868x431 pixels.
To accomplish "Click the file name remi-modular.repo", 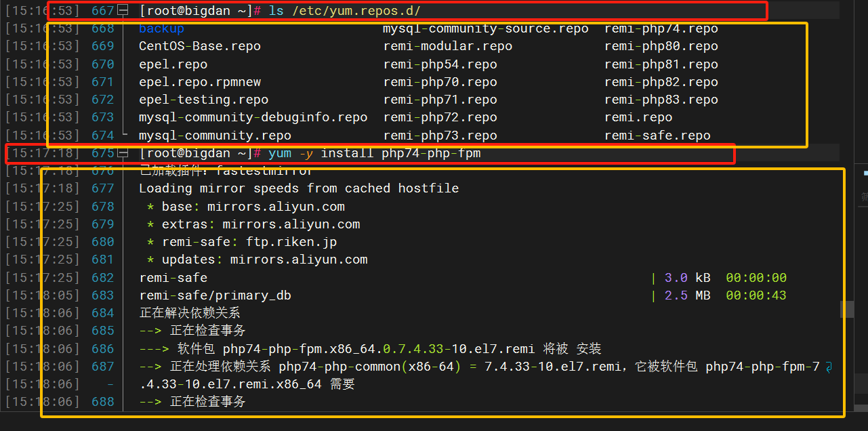I will (x=447, y=46).
